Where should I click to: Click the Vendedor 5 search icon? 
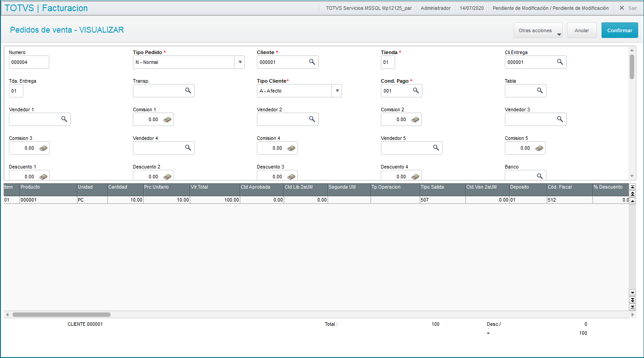pos(436,148)
